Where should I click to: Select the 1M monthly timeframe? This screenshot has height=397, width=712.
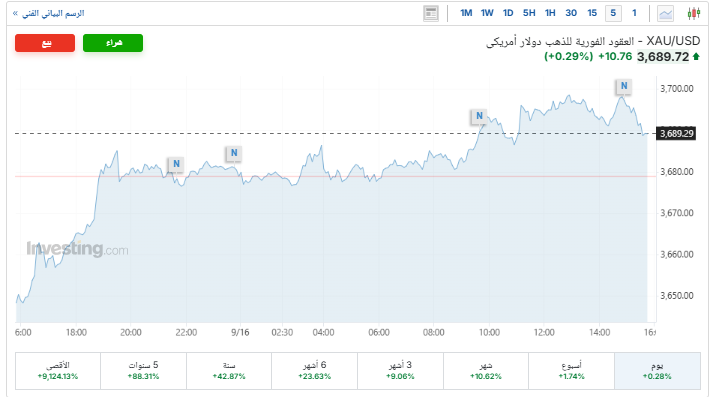point(466,13)
